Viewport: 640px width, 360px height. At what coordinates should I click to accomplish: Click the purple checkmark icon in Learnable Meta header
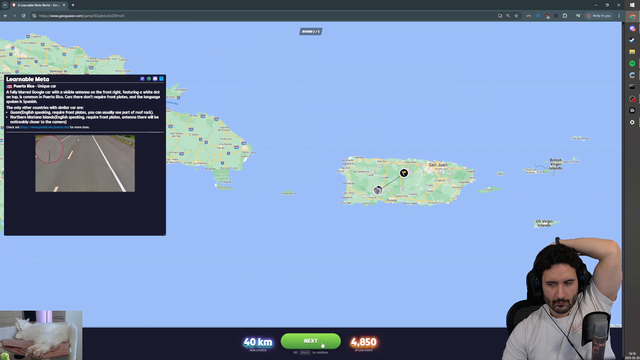pos(142,79)
